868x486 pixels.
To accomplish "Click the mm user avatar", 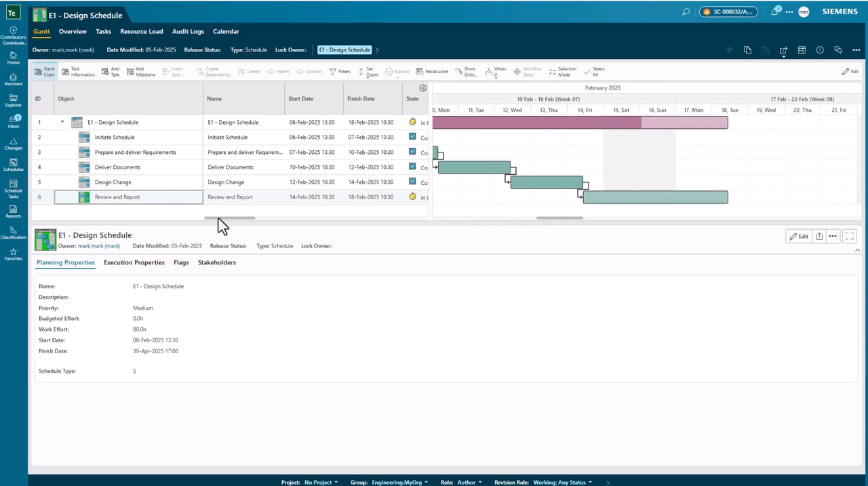I will click(804, 12).
